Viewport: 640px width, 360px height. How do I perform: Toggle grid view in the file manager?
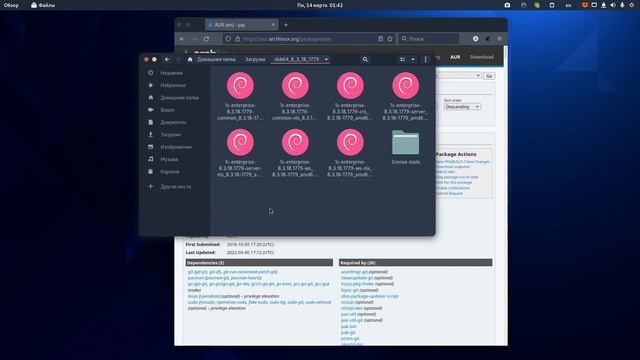tap(402, 60)
